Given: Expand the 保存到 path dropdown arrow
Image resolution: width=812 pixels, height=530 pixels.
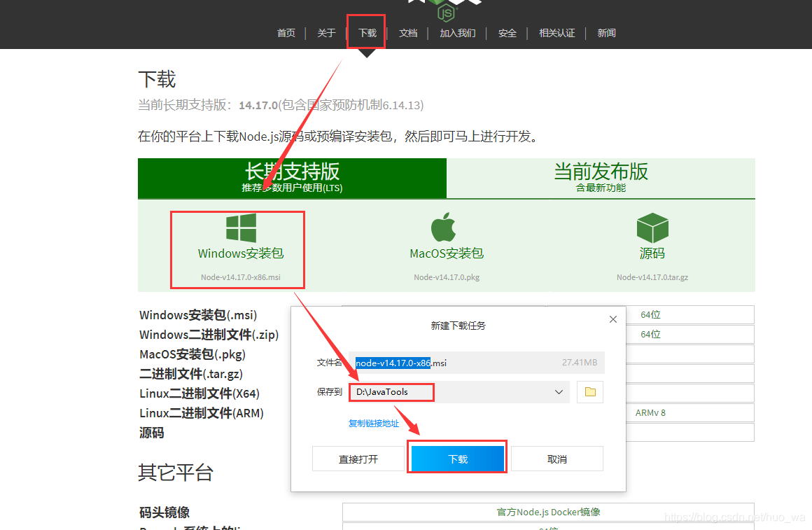Looking at the screenshot, I should click(x=559, y=392).
